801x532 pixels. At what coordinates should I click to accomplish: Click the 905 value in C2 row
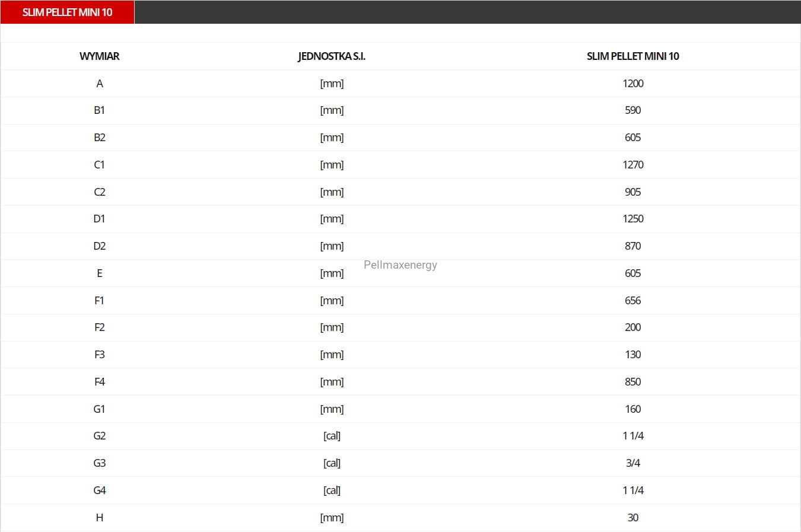[632, 192]
